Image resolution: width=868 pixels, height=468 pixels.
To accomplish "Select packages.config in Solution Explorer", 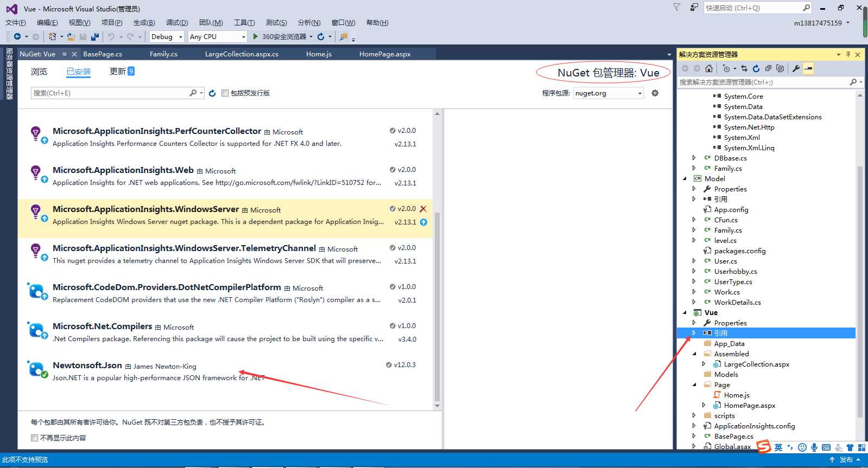I will [740, 251].
